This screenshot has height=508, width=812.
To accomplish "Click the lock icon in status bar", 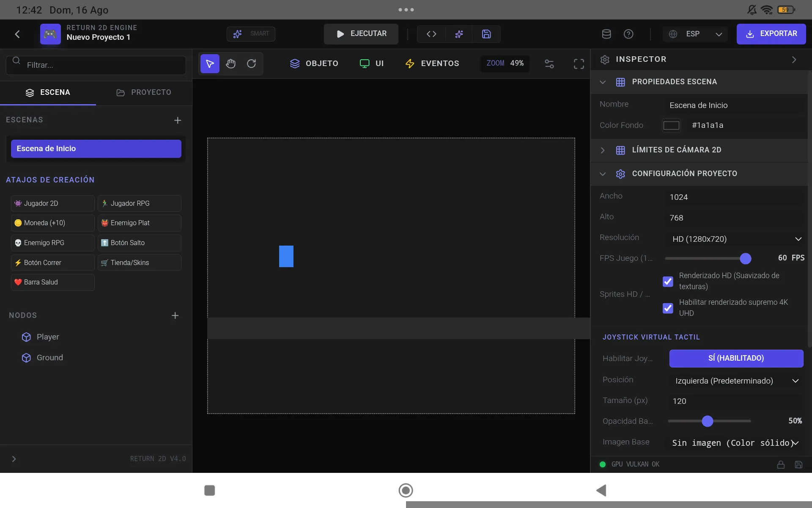I will tap(781, 464).
